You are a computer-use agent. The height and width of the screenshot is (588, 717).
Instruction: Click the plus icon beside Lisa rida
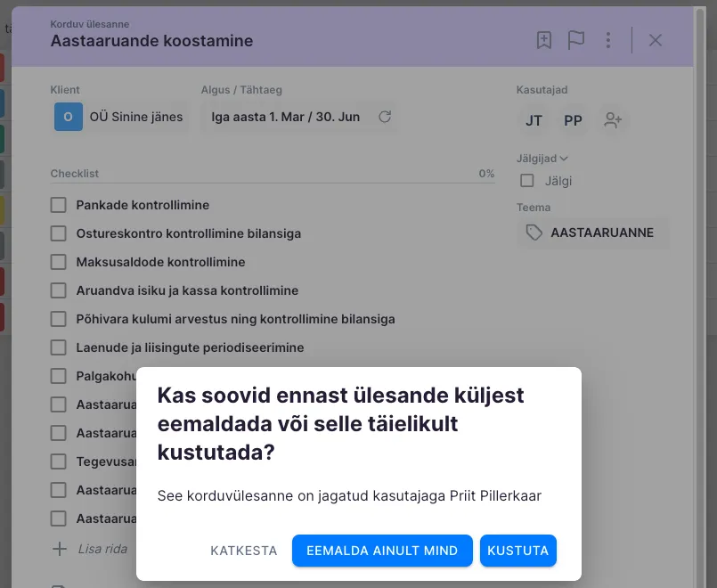60,549
